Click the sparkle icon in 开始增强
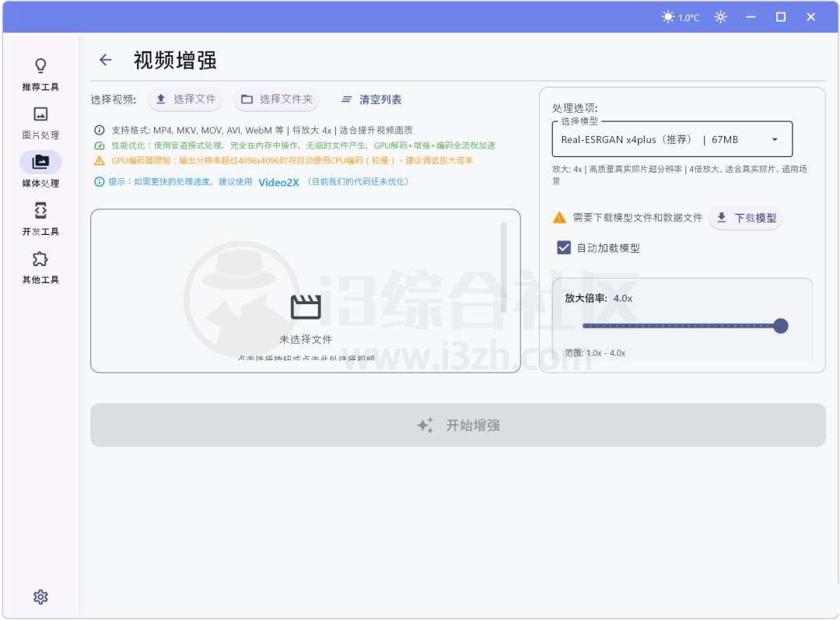 click(x=425, y=425)
